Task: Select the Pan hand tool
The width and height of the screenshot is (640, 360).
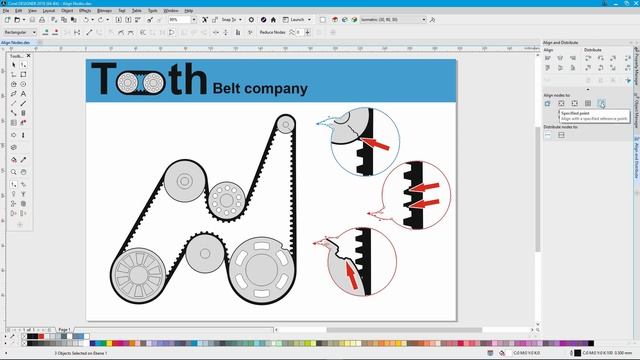Action: (x=23, y=172)
